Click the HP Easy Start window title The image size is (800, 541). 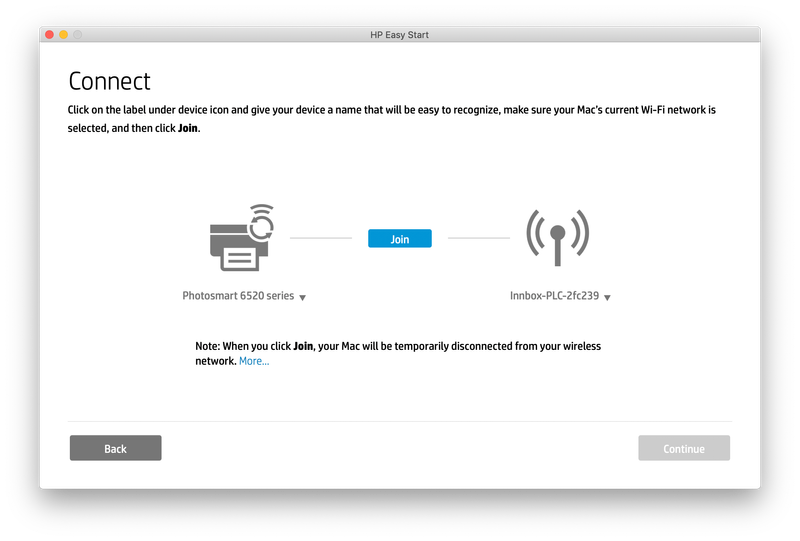click(399, 35)
